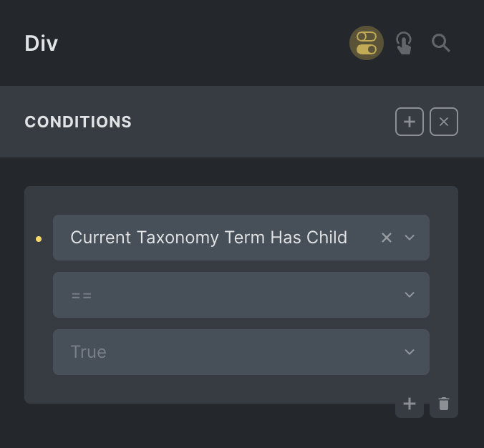Click the CONDITIONS section heading
This screenshot has height=448, width=484.
click(x=78, y=122)
